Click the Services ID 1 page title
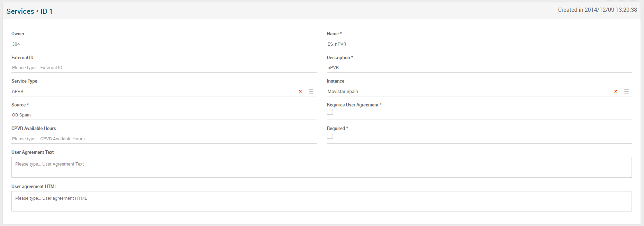The width and height of the screenshot is (644, 226). 29,11
